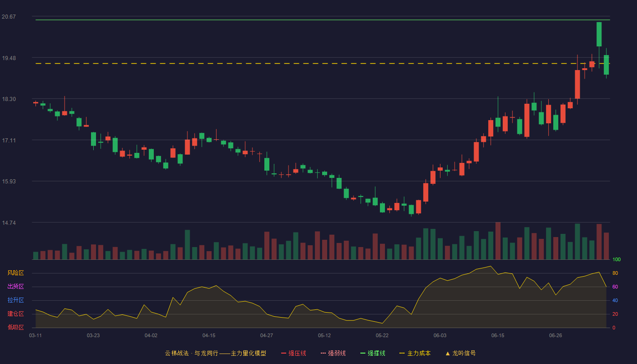Click the 06-15 date label

tap(498, 335)
